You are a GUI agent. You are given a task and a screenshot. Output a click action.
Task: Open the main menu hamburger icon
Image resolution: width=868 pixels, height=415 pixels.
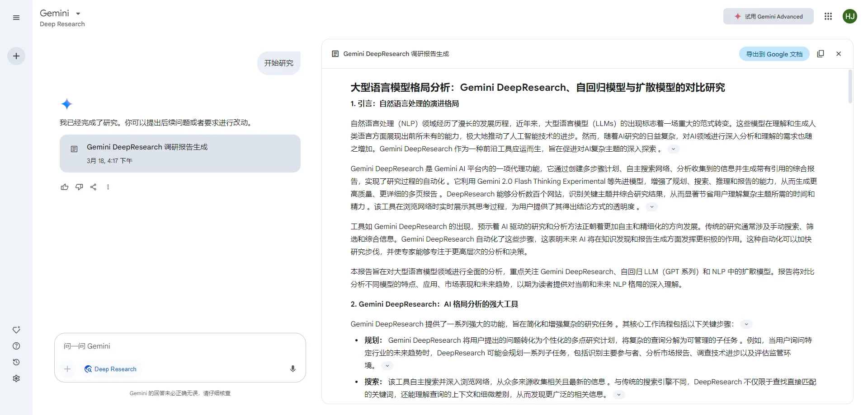(16, 18)
